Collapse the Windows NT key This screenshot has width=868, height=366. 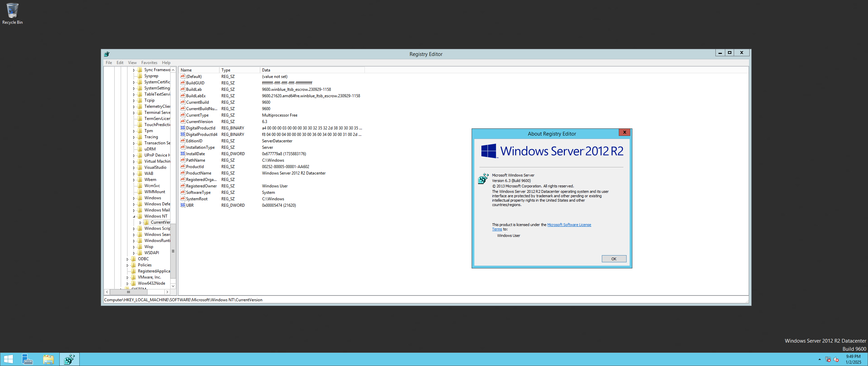coord(134,217)
